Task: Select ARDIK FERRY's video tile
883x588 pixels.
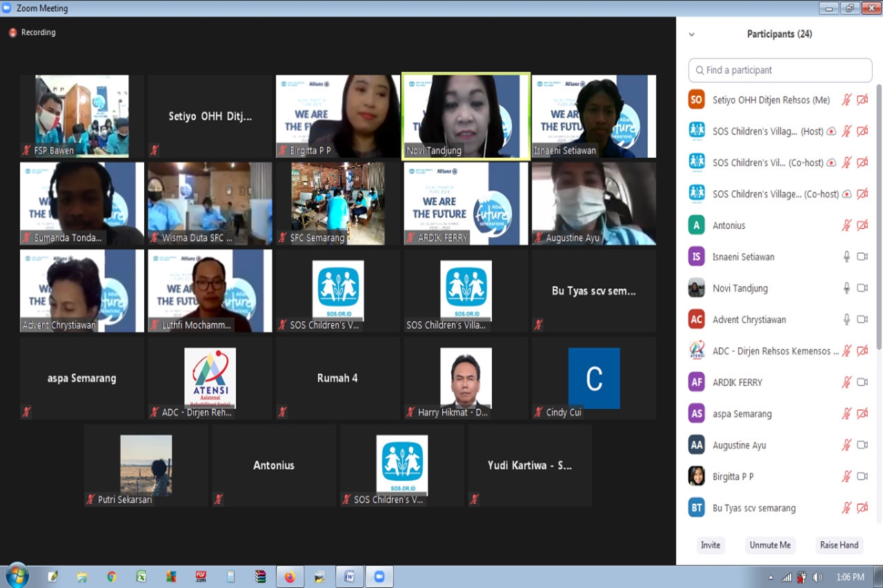Action: pos(466,203)
